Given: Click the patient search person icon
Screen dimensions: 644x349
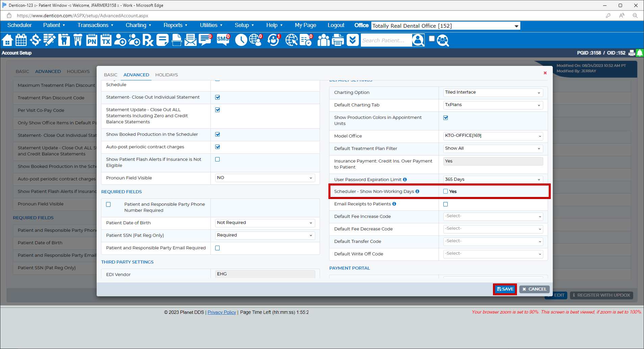Looking at the screenshot, I should [x=418, y=40].
